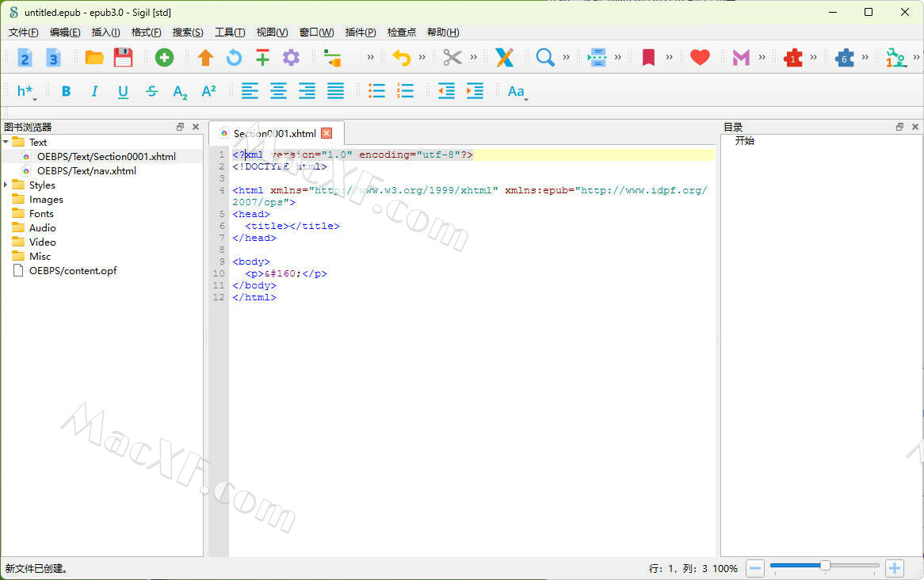The width and height of the screenshot is (924, 580).
Task: Close the 目录 panel
Action: (x=915, y=127)
